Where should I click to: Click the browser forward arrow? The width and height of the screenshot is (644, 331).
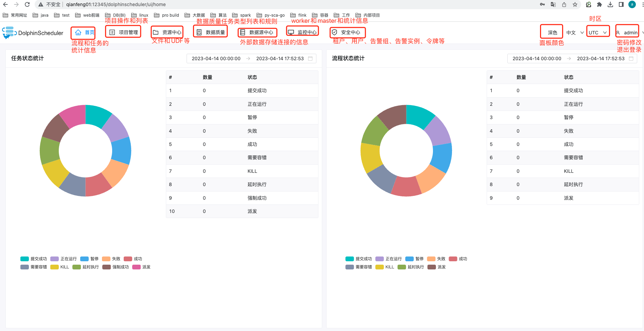point(16,4)
